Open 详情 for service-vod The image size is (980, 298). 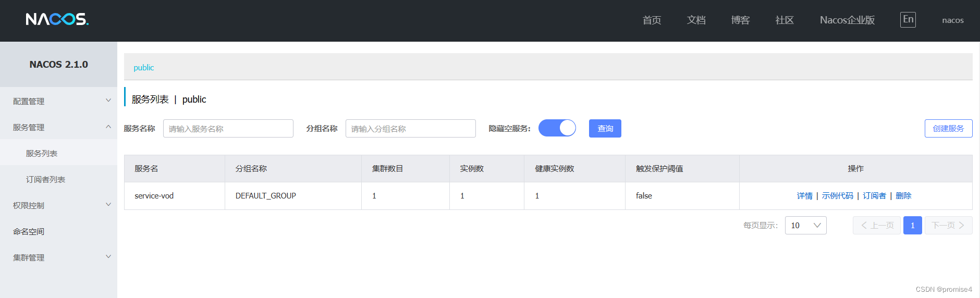click(805, 196)
